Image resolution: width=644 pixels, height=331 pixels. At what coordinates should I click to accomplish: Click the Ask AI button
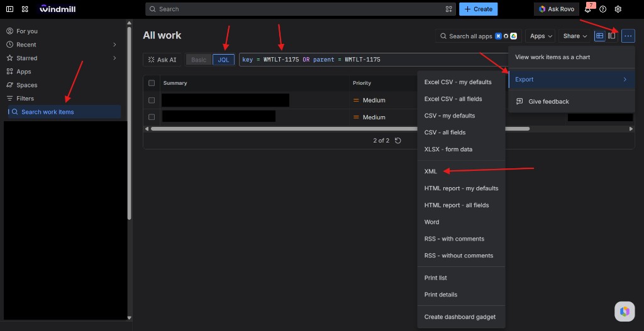pyautogui.click(x=162, y=60)
